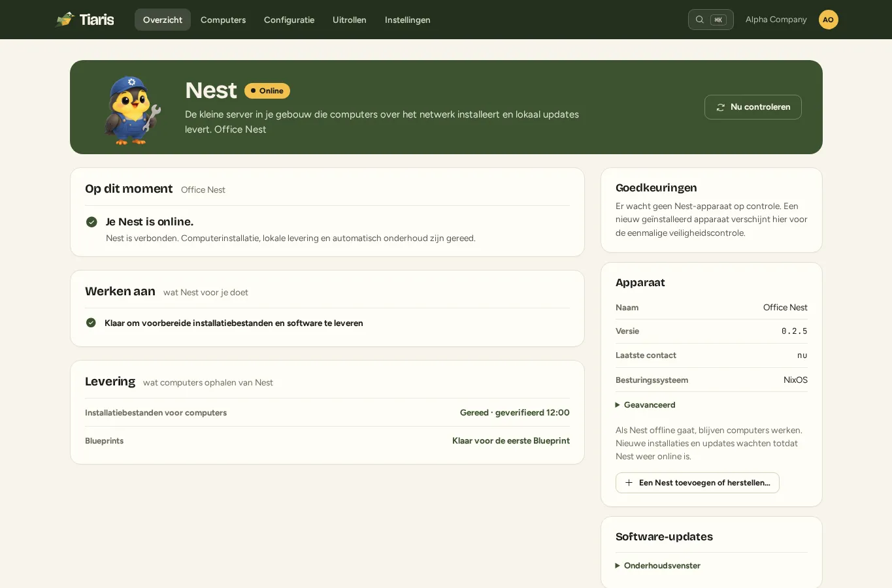Click the Alpha Company organization name
892x588 pixels.
pyautogui.click(x=776, y=20)
